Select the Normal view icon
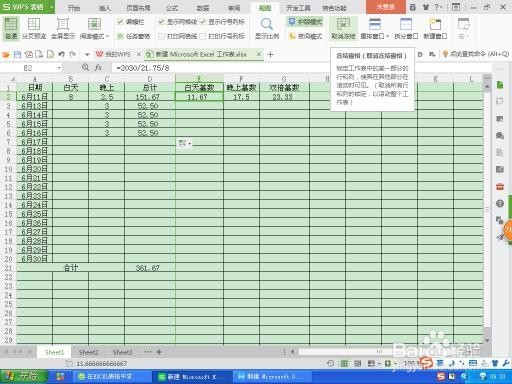 (x=11, y=28)
